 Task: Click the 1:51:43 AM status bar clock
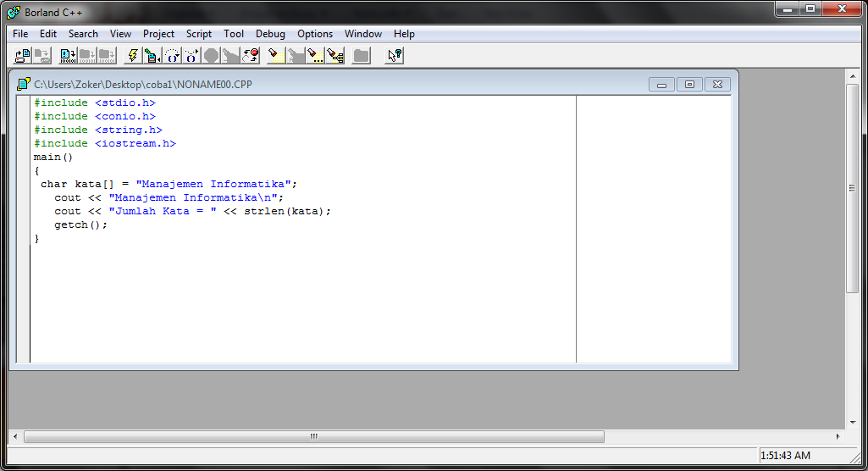(786, 456)
